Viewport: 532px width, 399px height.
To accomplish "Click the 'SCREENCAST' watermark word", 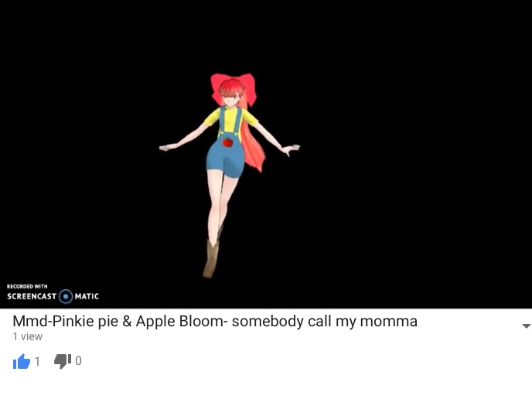I will [x=32, y=296].
